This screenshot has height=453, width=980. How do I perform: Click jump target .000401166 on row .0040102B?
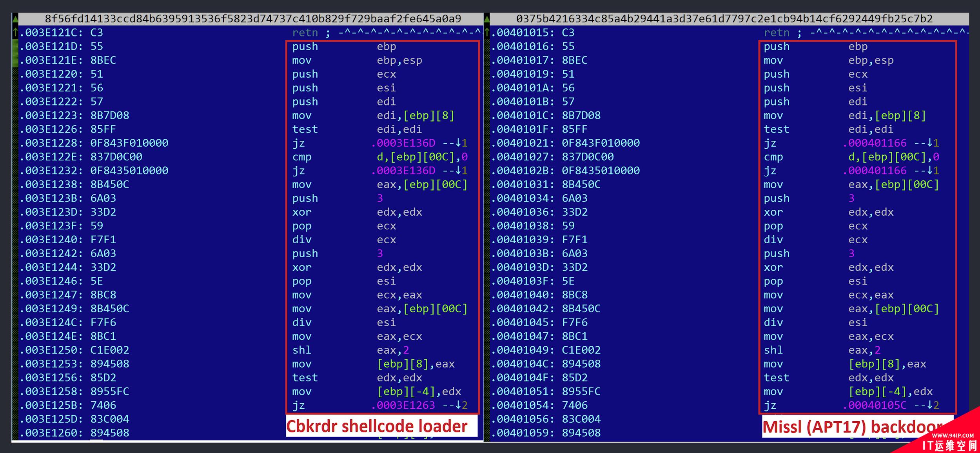click(875, 170)
